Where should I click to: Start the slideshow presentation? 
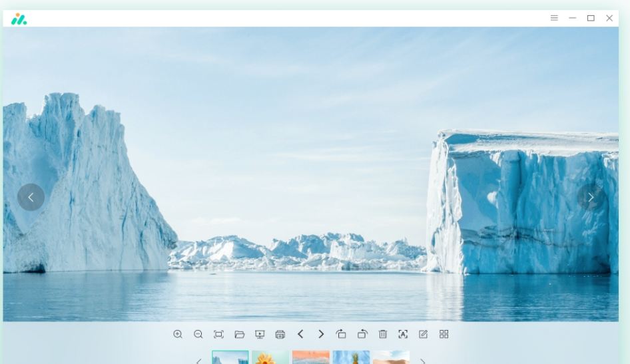260,334
